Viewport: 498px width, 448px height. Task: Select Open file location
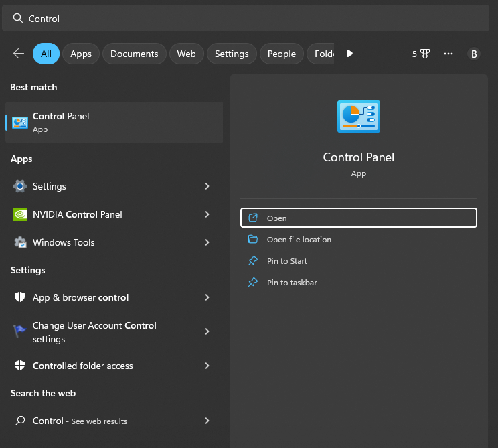click(x=299, y=240)
